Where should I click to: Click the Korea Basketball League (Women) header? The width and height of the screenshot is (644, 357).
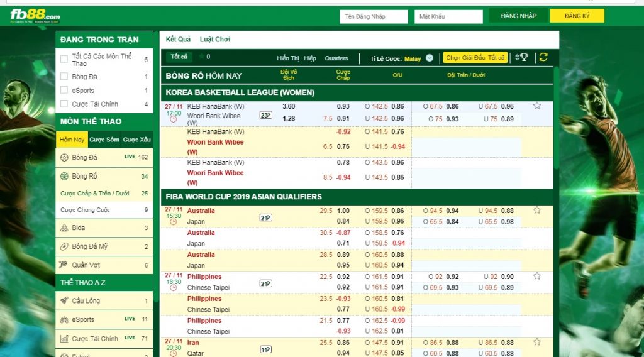[x=357, y=93]
